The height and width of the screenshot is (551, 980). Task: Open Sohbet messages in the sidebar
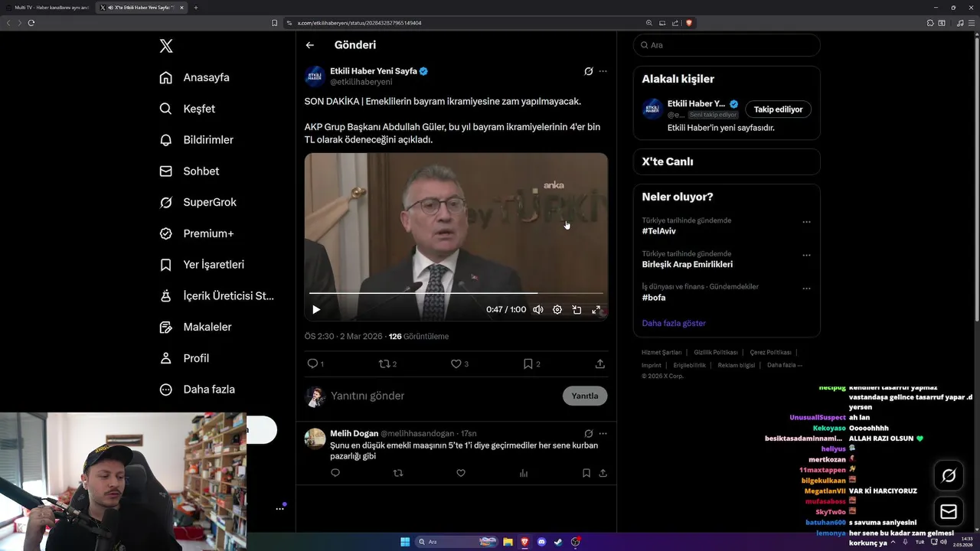pyautogui.click(x=189, y=171)
